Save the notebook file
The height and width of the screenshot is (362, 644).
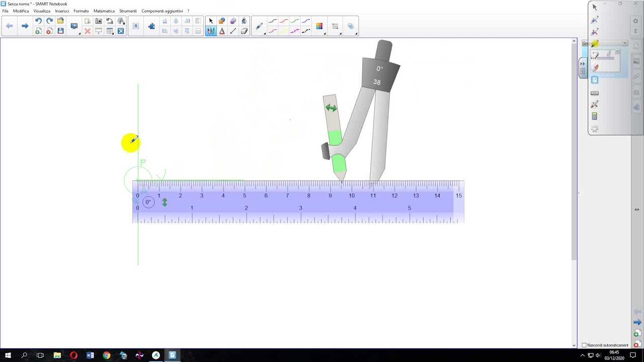click(60, 31)
